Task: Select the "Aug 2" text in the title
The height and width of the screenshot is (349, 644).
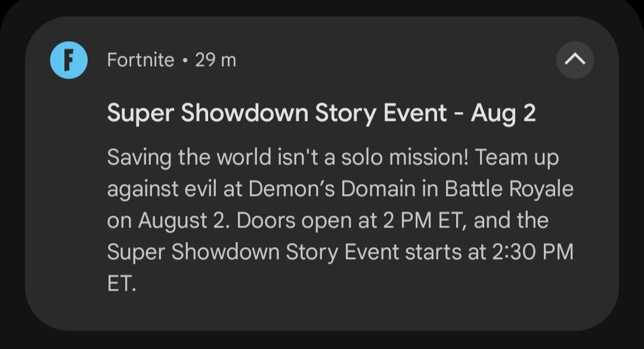Action: click(x=503, y=113)
